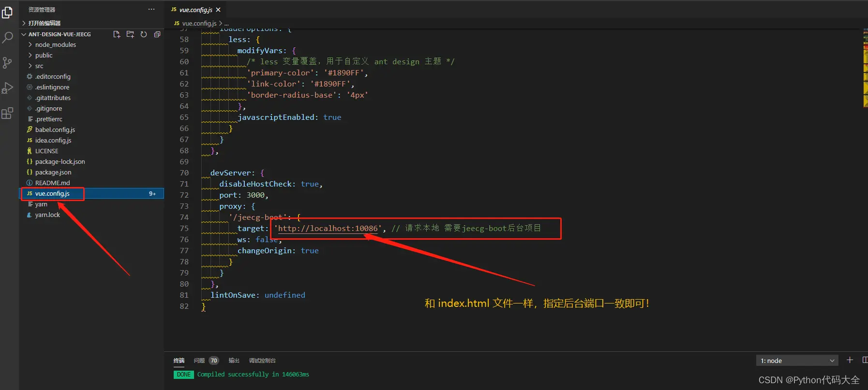
Task: Open the Source Control view icon
Action: 7,63
